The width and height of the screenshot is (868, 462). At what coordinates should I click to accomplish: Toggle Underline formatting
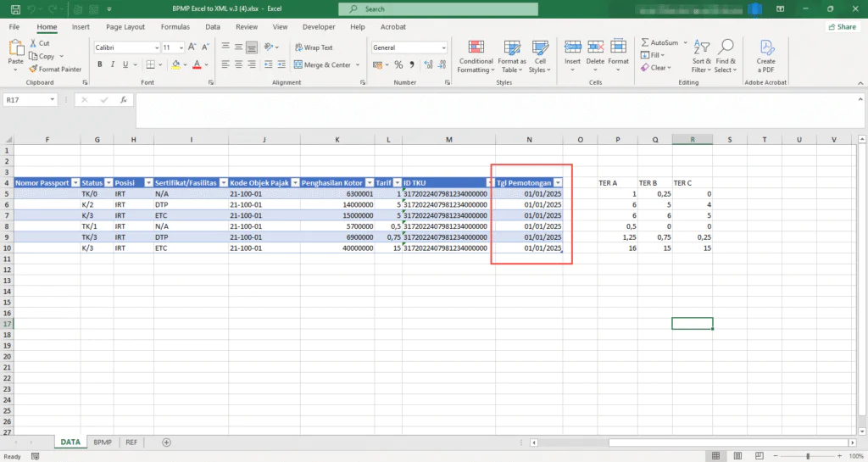coord(125,64)
